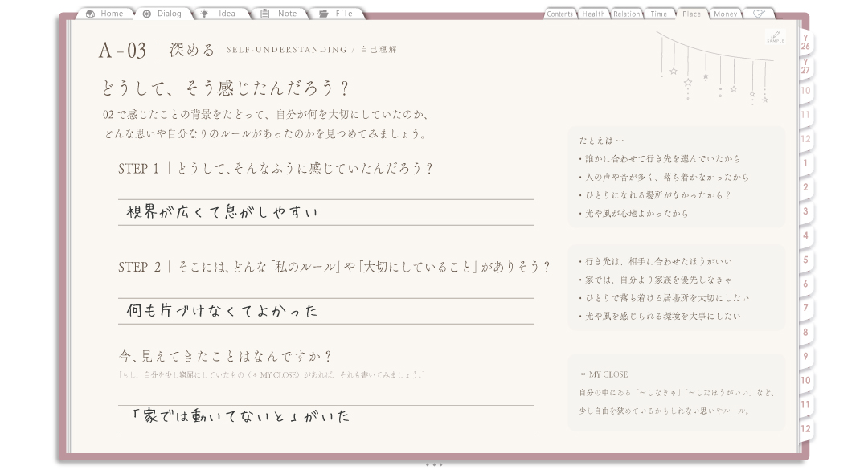
Task: Switch to the Dialog tab
Action: 162,14
